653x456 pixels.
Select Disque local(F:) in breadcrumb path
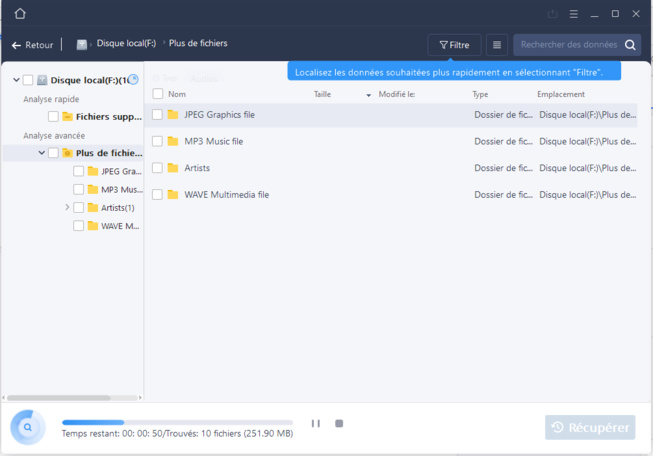click(125, 45)
